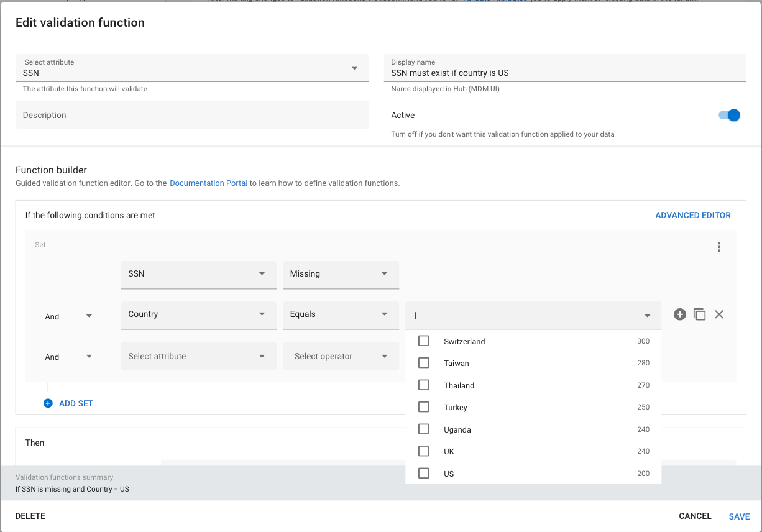Remove the Country condition row
The image size is (762, 532).
pos(719,314)
